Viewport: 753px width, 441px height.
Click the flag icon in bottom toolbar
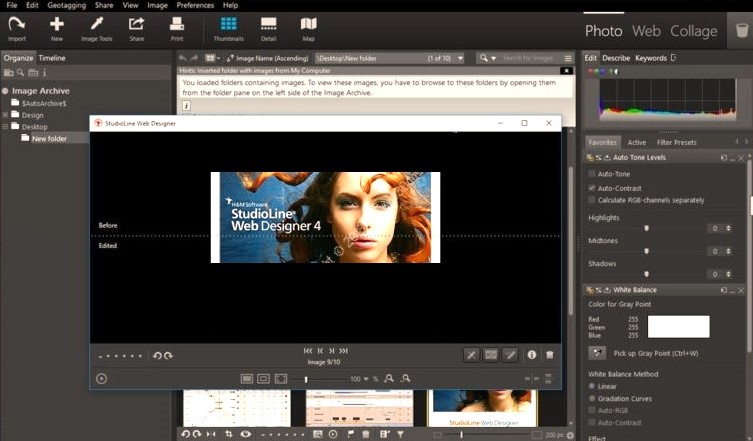tap(351, 434)
